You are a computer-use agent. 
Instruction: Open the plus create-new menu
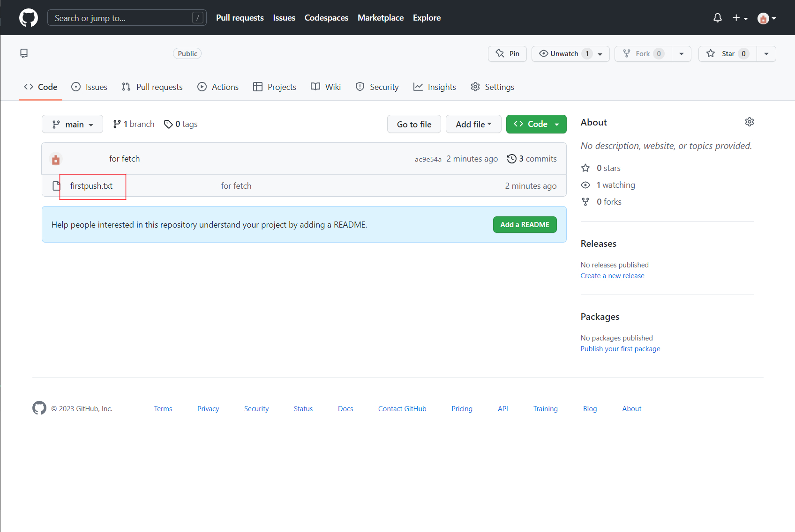pos(740,18)
